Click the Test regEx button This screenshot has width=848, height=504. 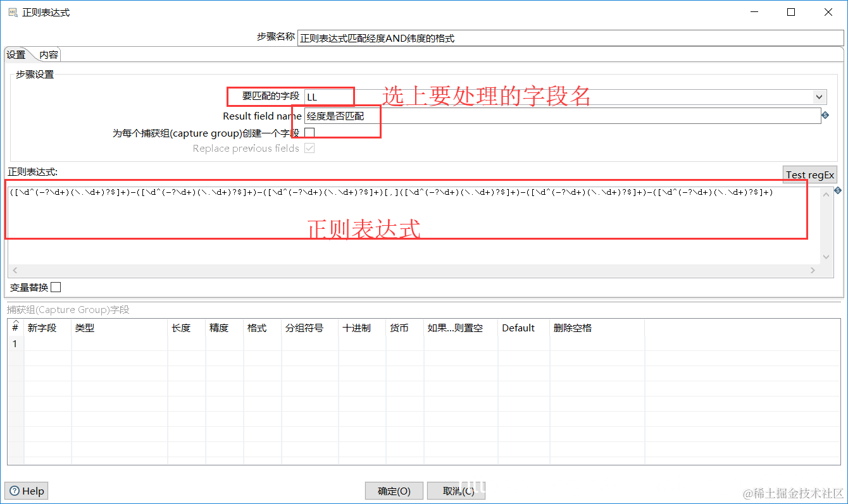point(810,174)
